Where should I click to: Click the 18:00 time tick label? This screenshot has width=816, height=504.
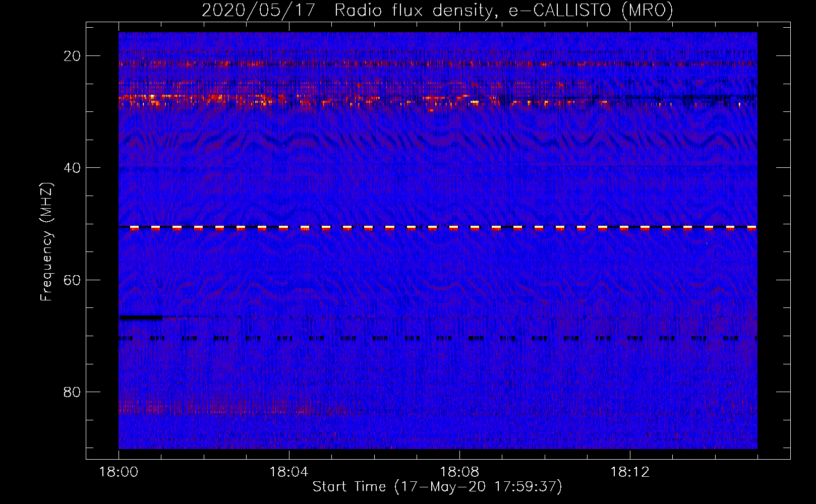(x=119, y=472)
